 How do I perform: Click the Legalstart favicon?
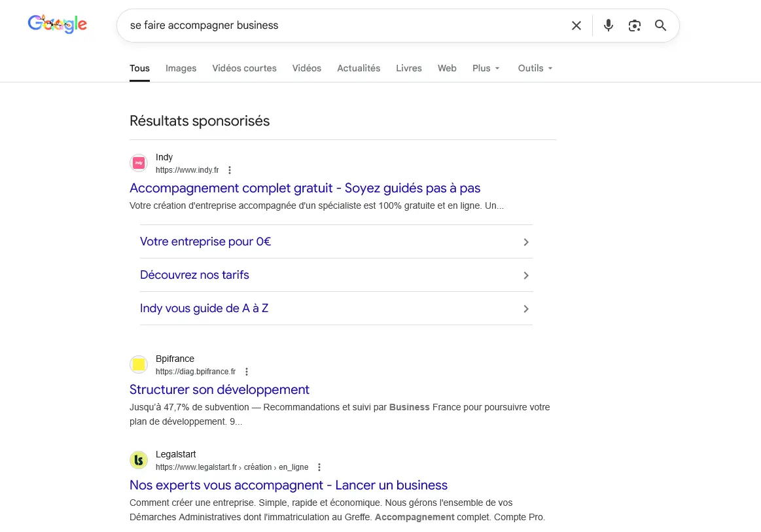[139, 460]
